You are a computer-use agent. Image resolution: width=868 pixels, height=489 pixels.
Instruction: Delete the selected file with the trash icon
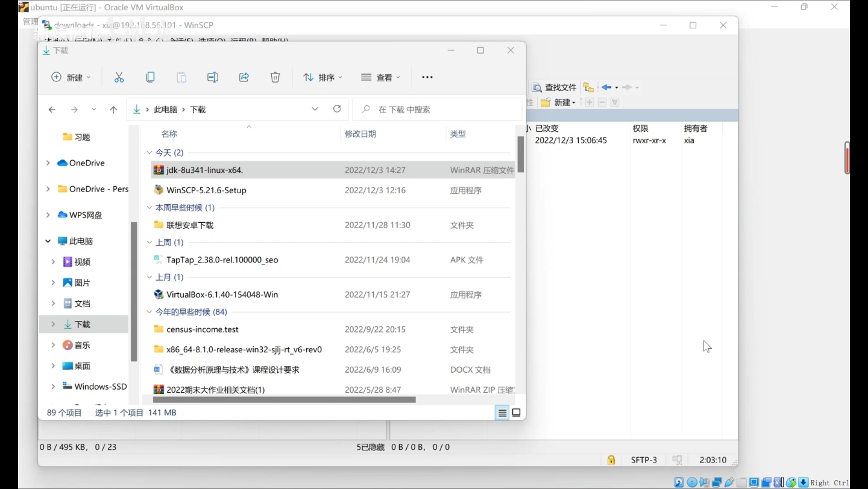point(275,77)
